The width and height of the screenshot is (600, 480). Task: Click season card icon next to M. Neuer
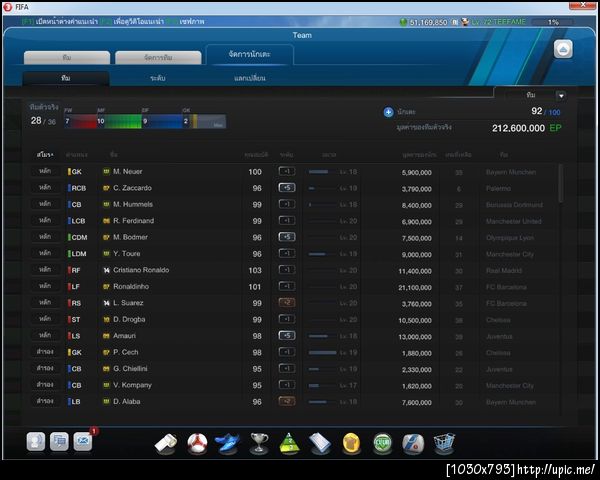pyautogui.click(x=106, y=171)
